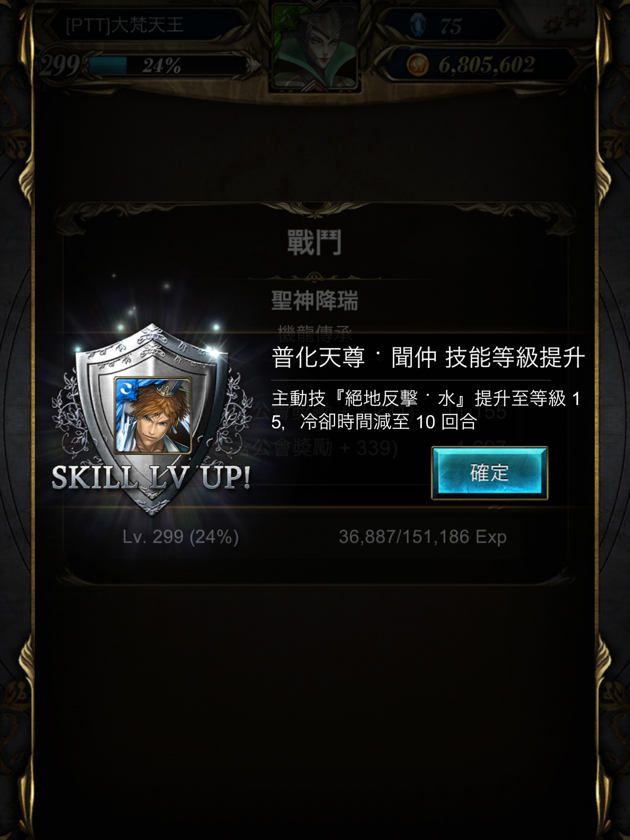Screen dimensions: 630x840
Task: Tap the 聞仲 character portrait in shield
Action: coord(153,415)
